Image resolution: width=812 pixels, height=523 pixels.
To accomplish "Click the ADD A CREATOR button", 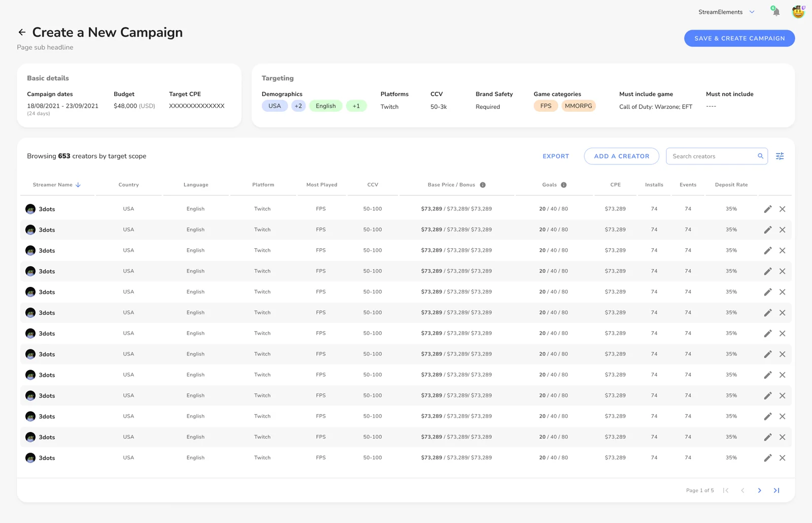I will click(622, 156).
